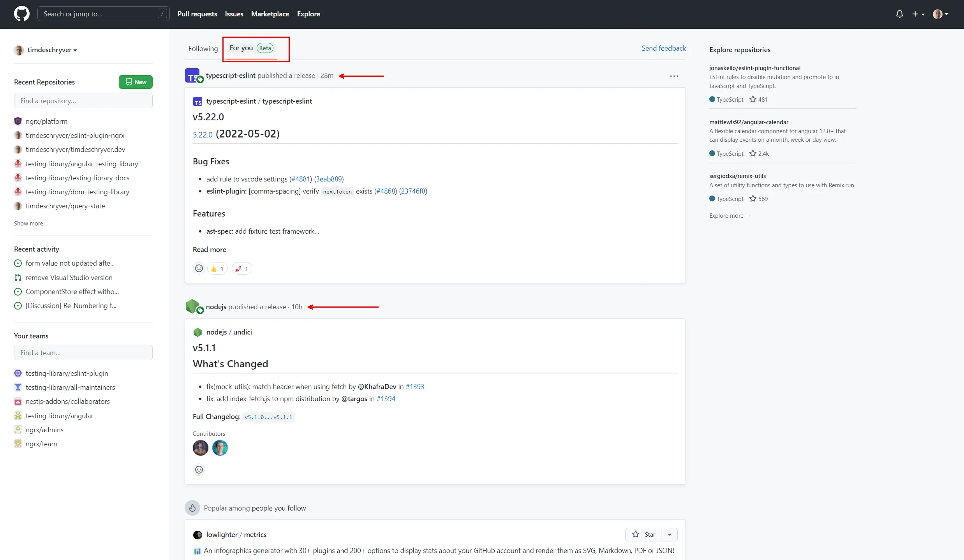Open testing-library/dom-testing-library repository

coord(78,192)
